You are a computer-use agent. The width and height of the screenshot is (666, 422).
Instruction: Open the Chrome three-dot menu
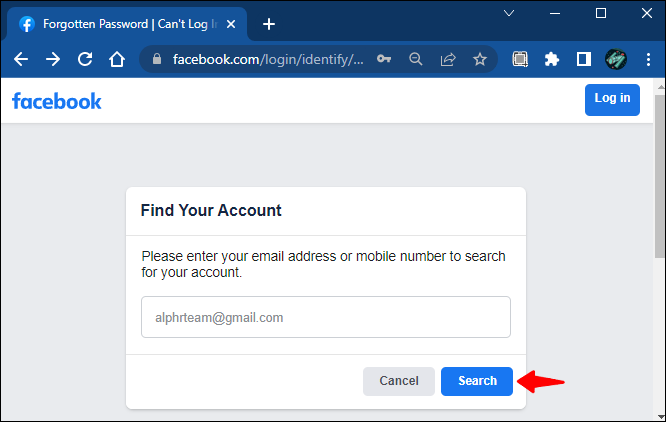click(647, 59)
